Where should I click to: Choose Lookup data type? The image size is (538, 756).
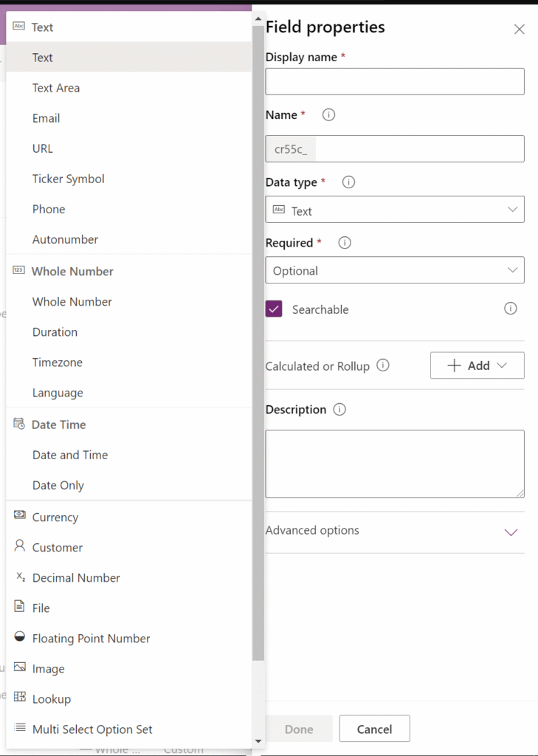coord(128,699)
